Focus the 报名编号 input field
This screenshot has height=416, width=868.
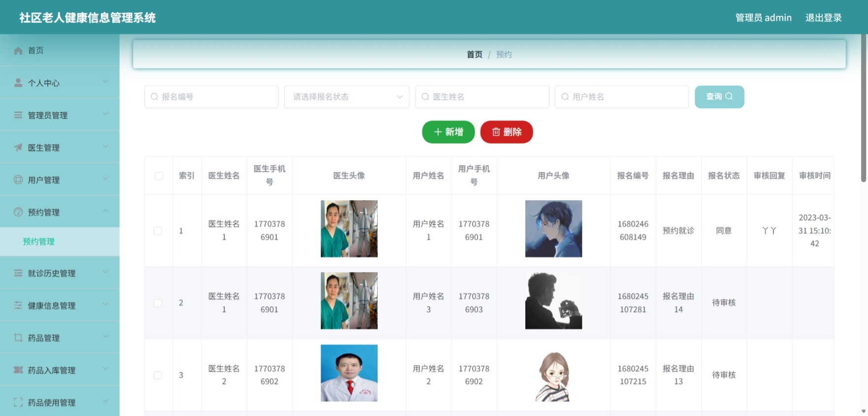point(211,97)
